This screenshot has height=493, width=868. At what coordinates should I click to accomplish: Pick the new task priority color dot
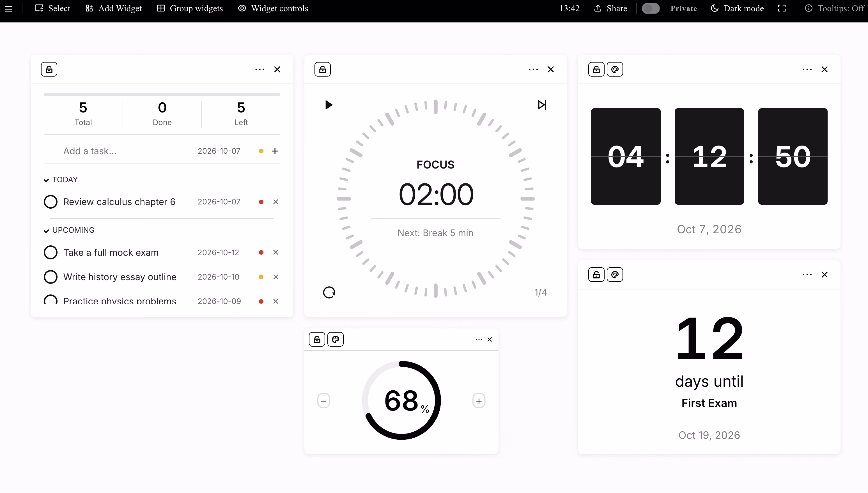coord(261,151)
